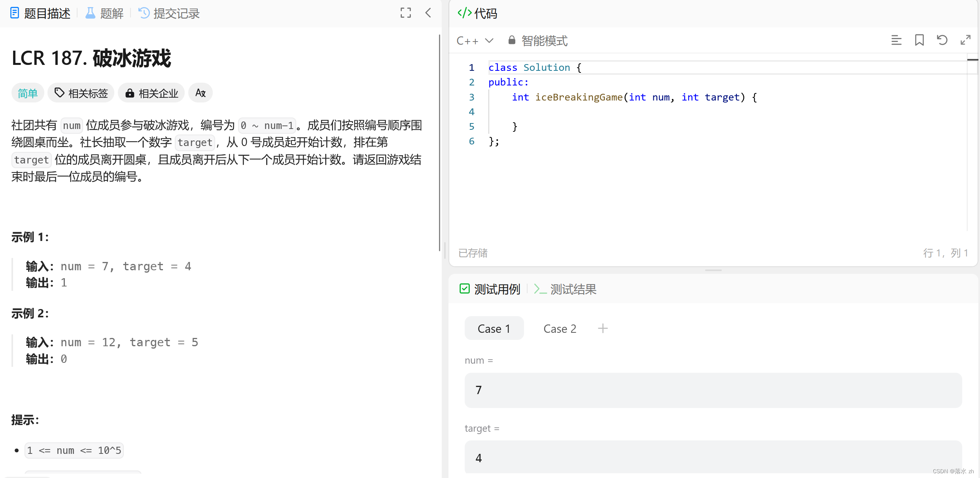Select the Case 1 test case

click(x=494, y=328)
